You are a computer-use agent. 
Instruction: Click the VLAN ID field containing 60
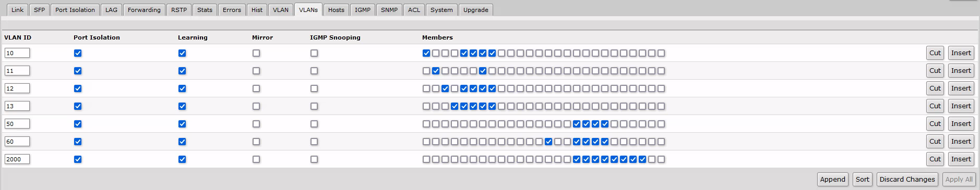[17, 142]
